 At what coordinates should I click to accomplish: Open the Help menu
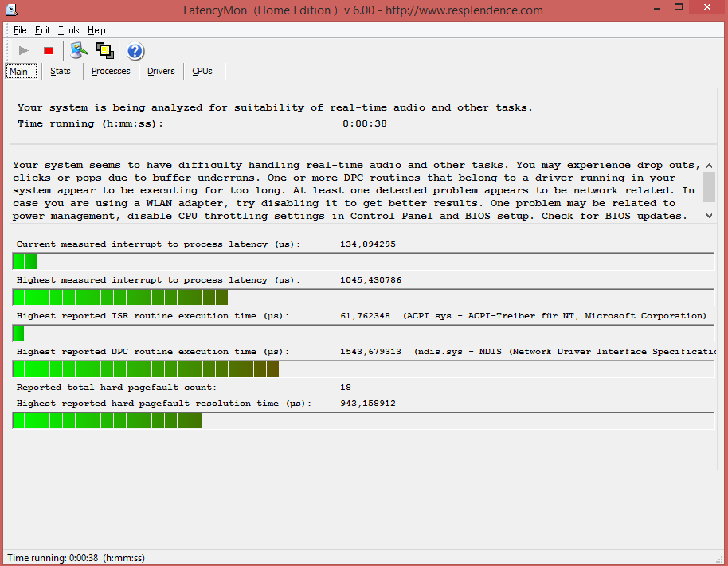96,30
